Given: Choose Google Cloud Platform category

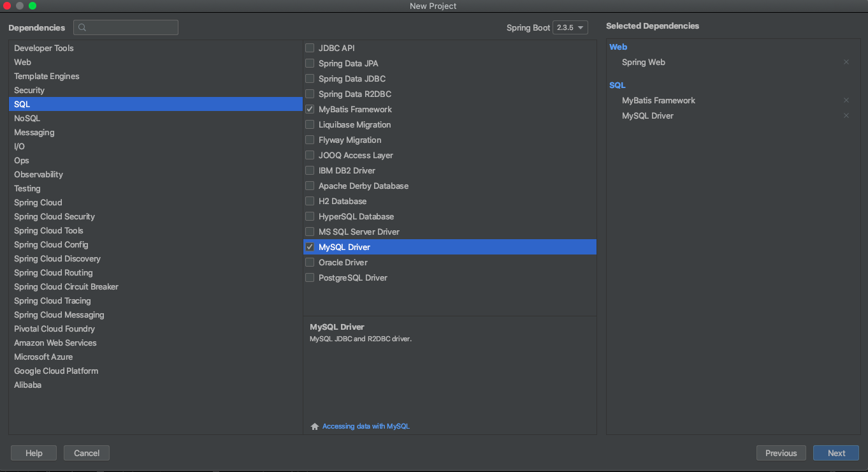Looking at the screenshot, I should click(156, 371).
